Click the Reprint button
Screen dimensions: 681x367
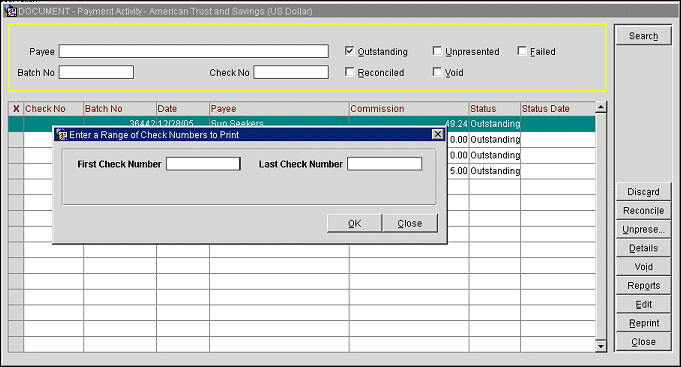click(643, 323)
